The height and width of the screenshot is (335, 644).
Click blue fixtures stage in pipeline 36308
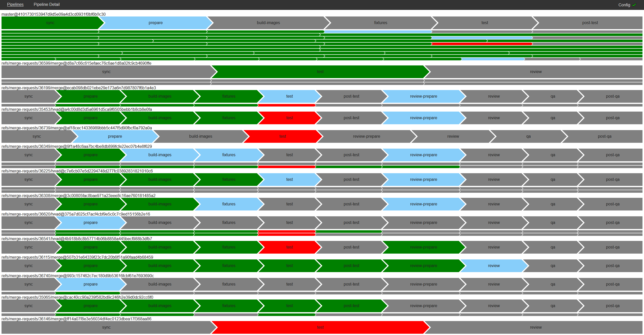point(229,204)
